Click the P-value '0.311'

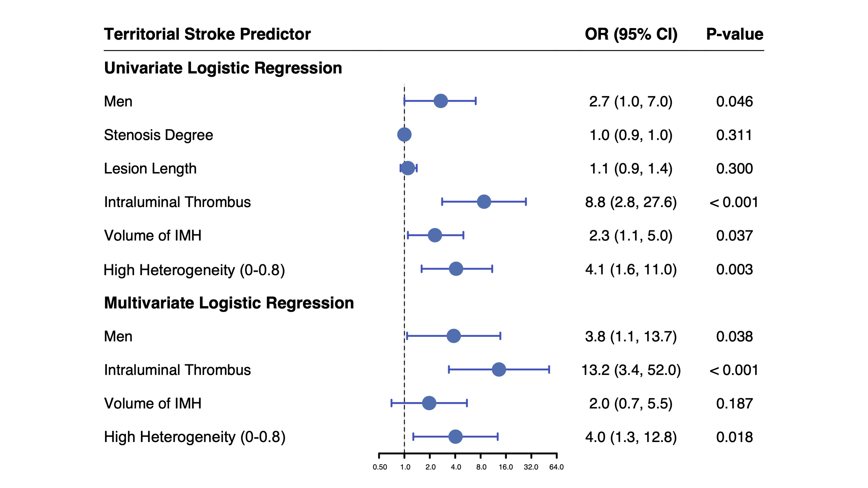pyautogui.click(x=734, y=135)
